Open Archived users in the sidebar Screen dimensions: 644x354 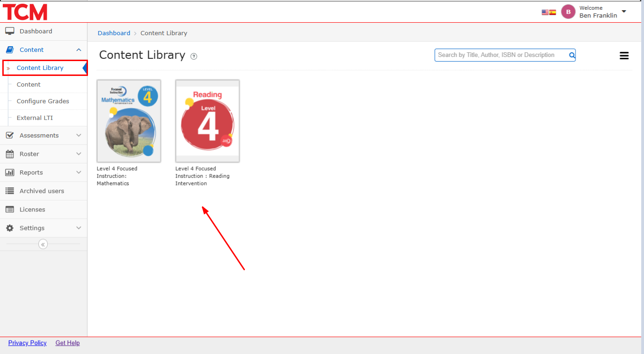[x=42, y=191]
